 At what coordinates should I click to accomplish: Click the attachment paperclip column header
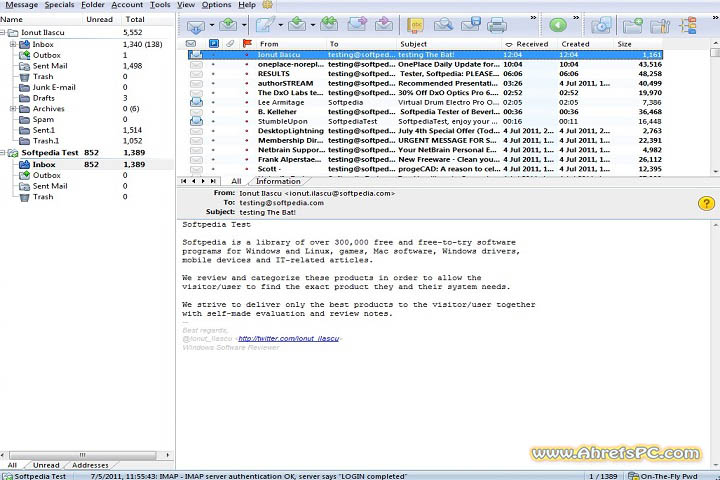[230, 44]
